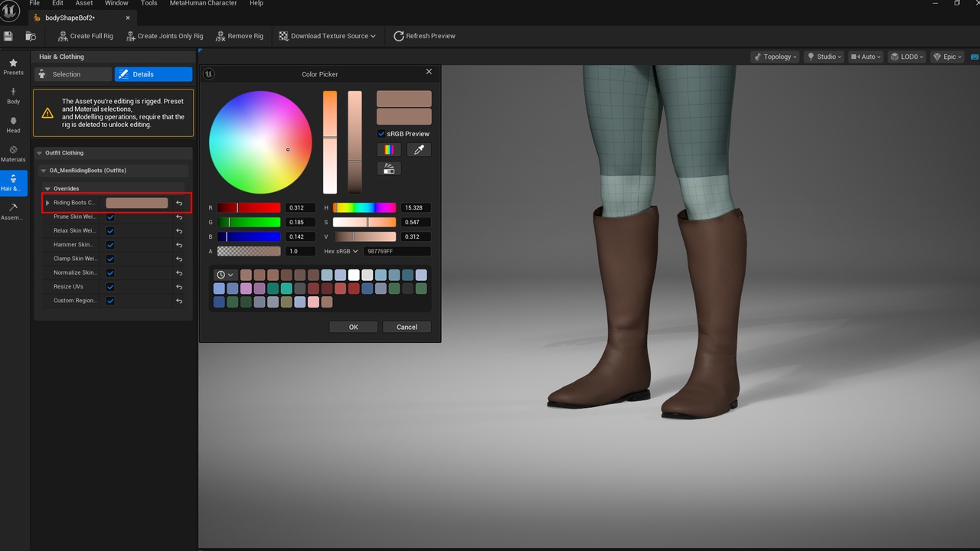Viewport: 980px width, 551px height.
Task: Open the Topology viewport dropdown
Action: point(775,57)
